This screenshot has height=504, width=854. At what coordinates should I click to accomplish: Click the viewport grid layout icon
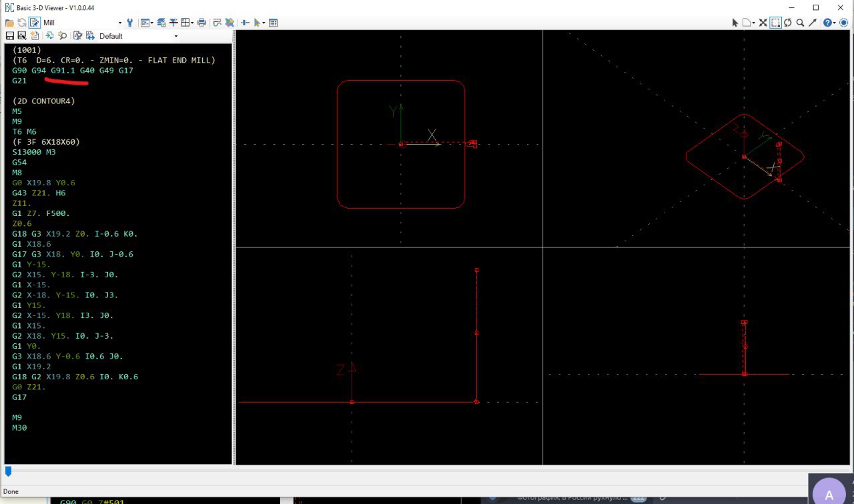pyautogui.click(x=185, y=23)
